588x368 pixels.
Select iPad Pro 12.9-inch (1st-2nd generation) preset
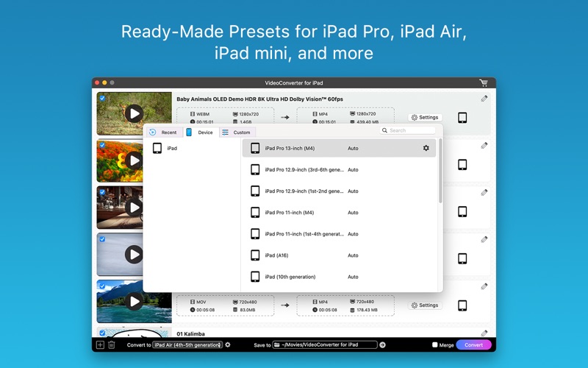(339, 191)
